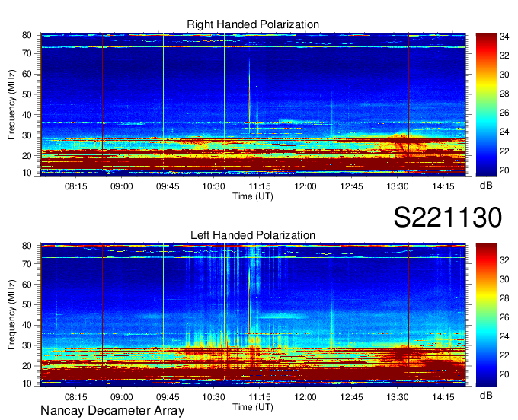The width and height of the screenshot is (518, 420).
Task: Click the 20 value on Right Handed colorbar
Action: [x=504, y=170]
